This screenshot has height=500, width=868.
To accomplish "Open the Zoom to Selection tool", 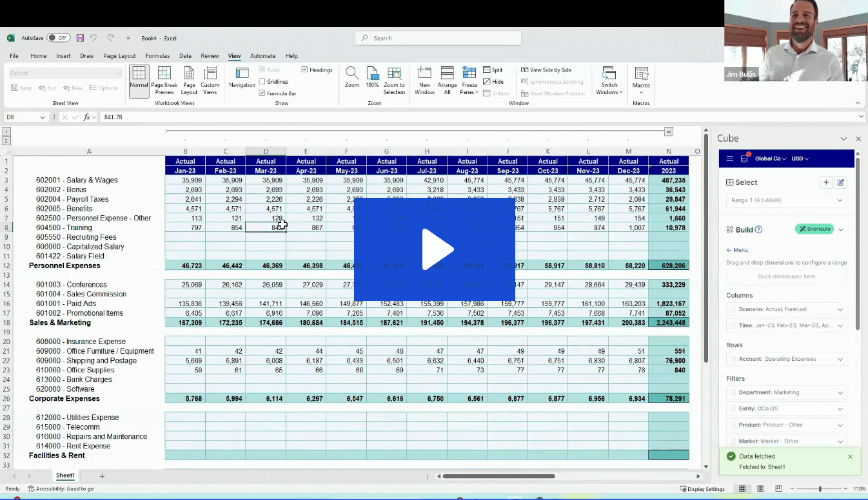I will [x=394, y=80].
